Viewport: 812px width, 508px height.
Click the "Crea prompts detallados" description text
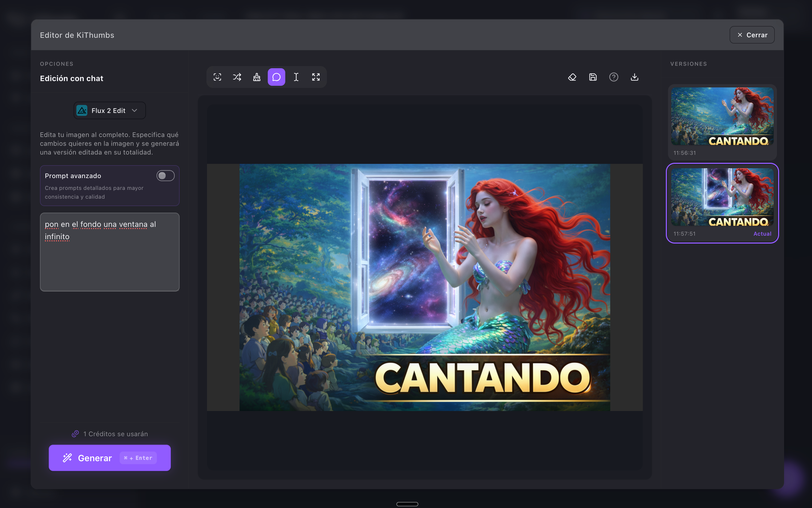tap(94, 193)
